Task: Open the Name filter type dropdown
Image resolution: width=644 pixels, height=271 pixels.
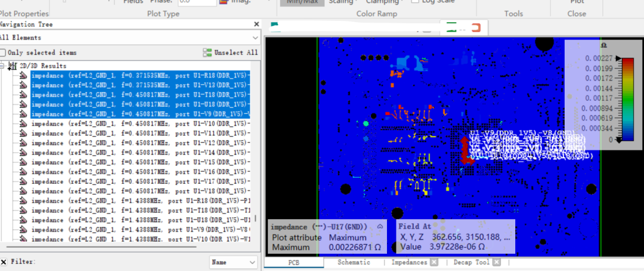Action: point(233,262)
